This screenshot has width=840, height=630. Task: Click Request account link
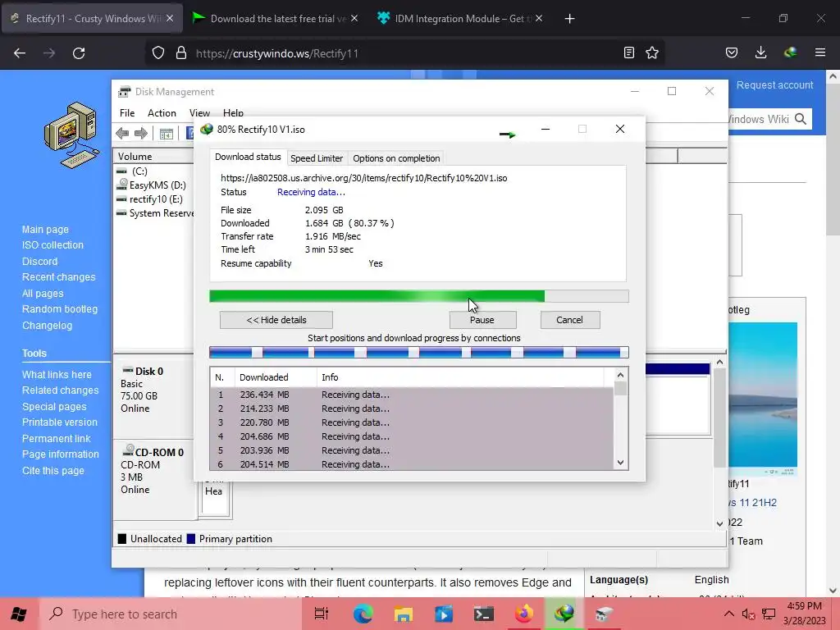pyautogui.click(x=774, y=84)
